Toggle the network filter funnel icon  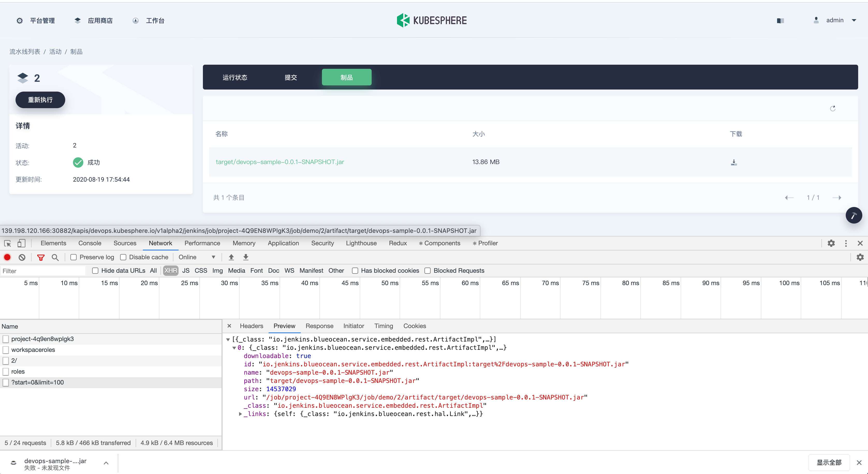click(41, 257)
